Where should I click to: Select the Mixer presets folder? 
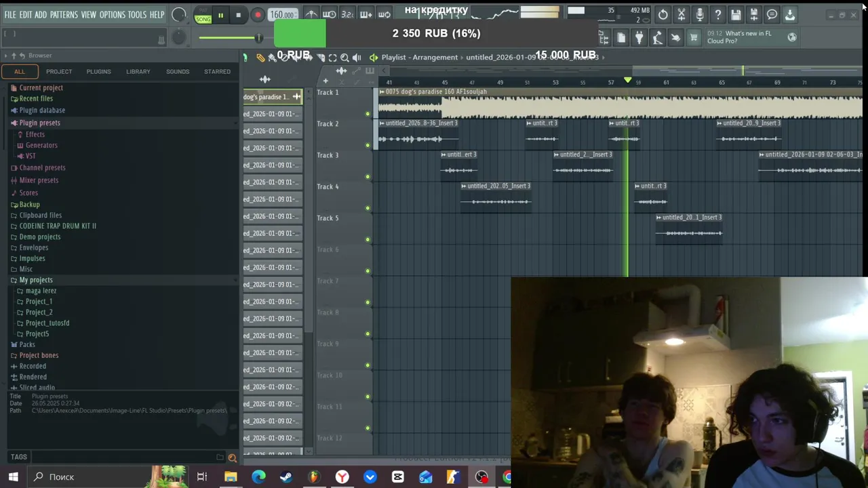point(39,180)
